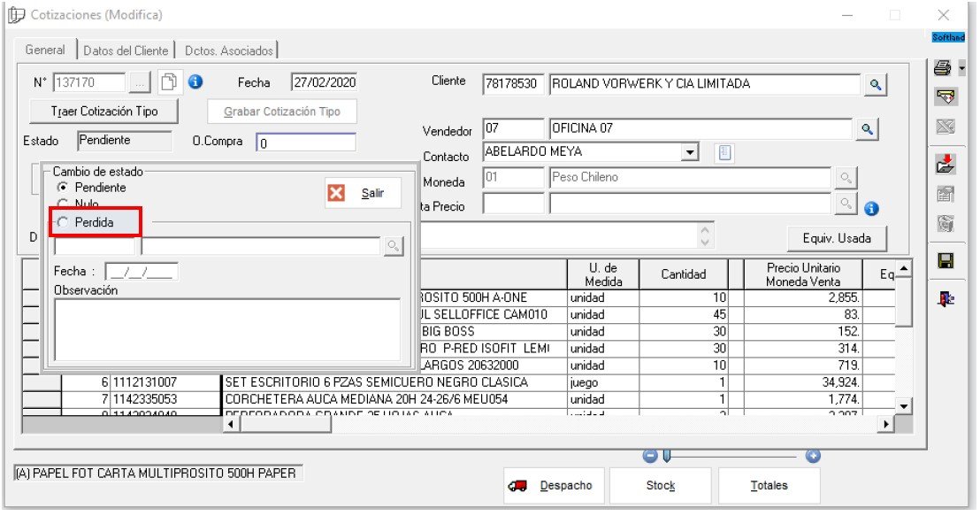
Task: Click the envelope stamp icon in right toolbar
Action: (x=946, y=97)
